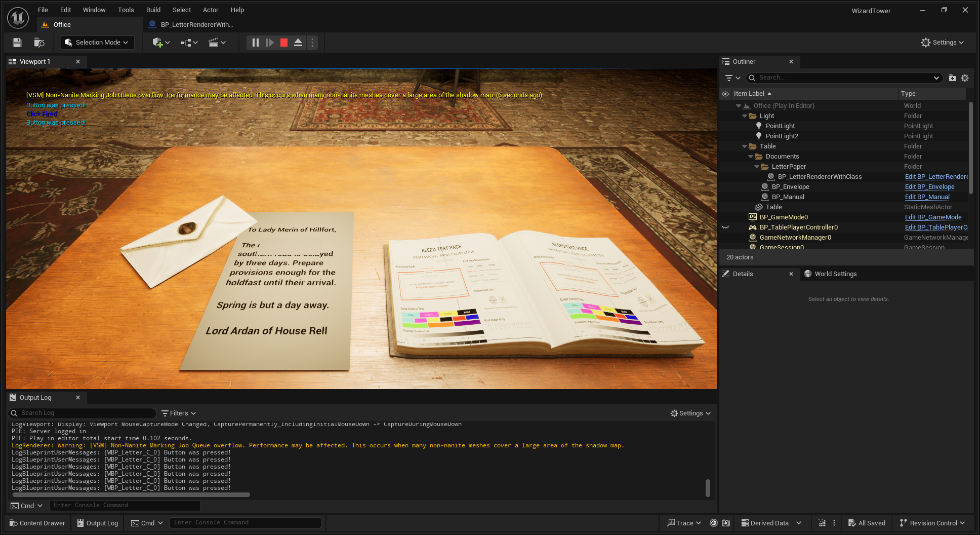Close the Details panel tab

[791, 274]
